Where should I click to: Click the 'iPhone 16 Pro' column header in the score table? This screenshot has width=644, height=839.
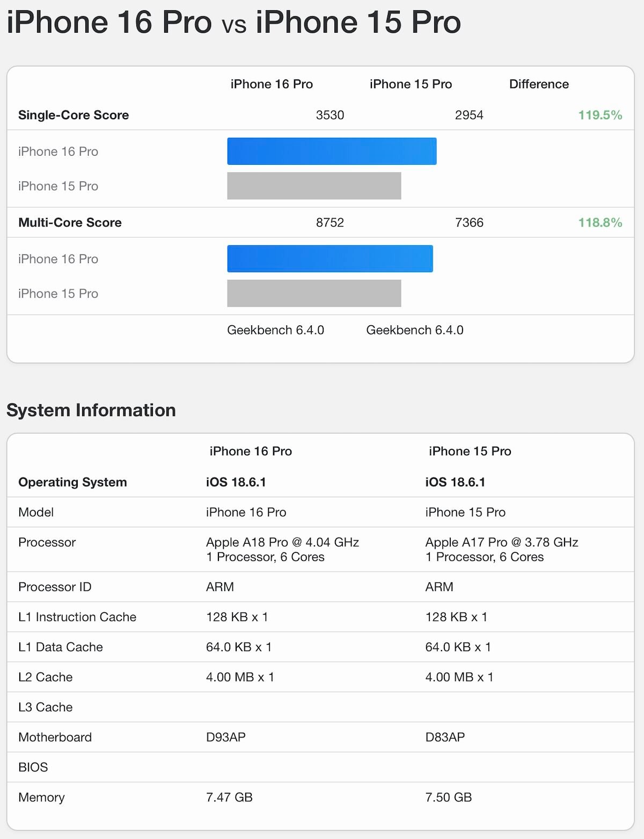tap(272, 84)
